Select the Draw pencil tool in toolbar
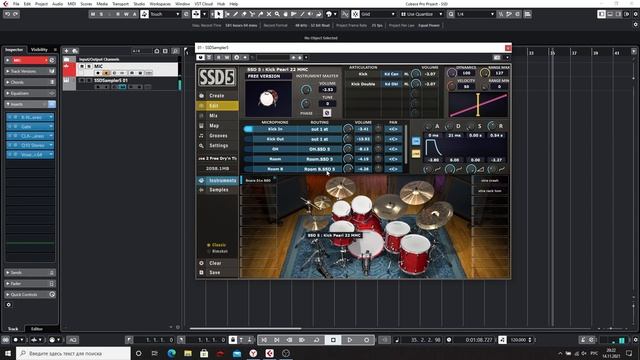Screen dimensions: 640x360 pos(236,14)
